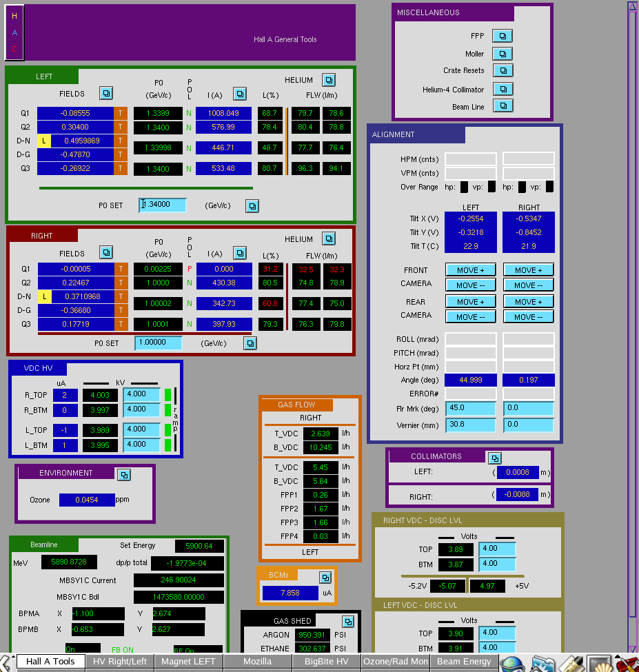Click the T unit button on LEFT Q3

click(x=121, y=168)
